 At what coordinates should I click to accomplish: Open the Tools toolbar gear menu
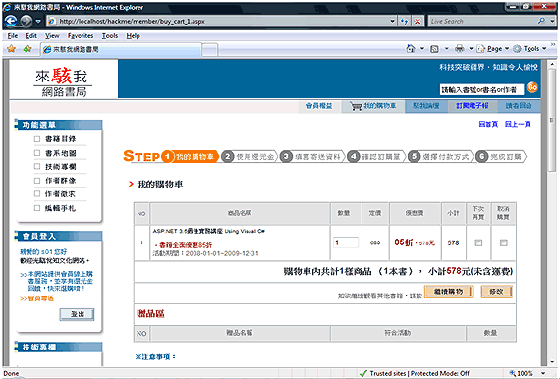coord(530,49)
